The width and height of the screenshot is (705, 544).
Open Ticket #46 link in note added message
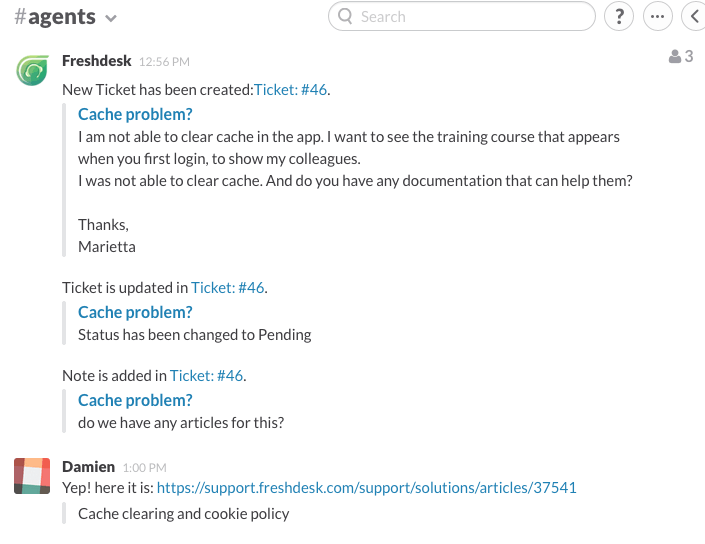(x=206, y=376)
